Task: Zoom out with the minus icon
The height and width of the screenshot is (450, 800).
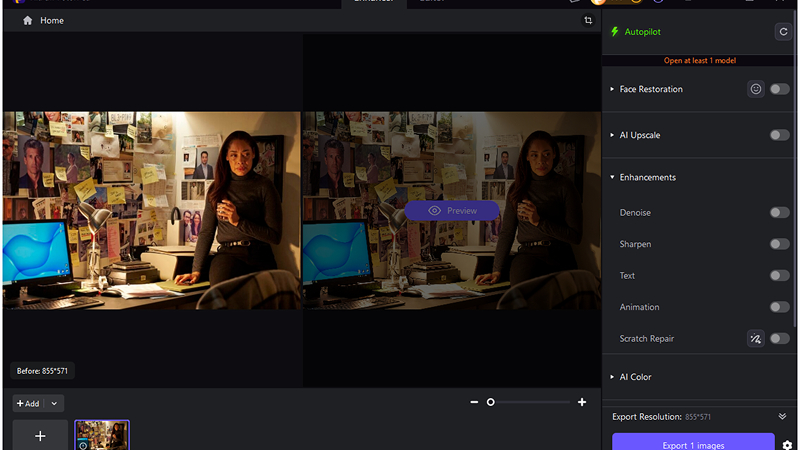Action: pos(474,402)
